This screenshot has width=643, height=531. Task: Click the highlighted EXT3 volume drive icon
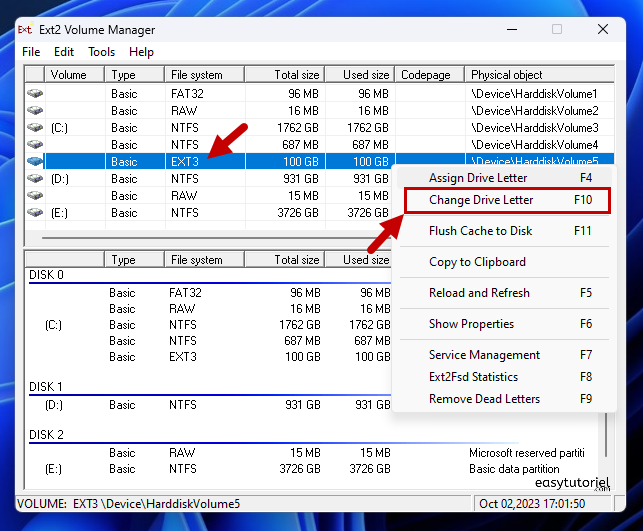pos(35,161)
